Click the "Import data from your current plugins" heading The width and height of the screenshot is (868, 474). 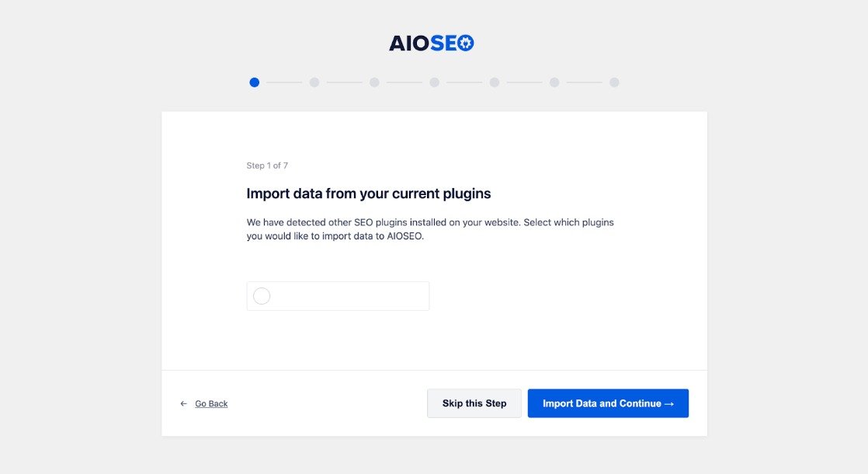point(368,193)
